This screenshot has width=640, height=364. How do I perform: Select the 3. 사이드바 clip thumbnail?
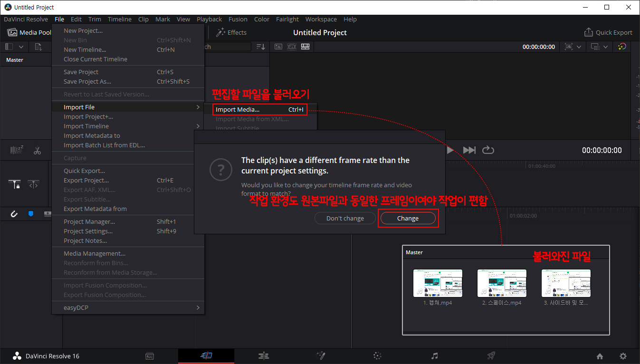[x=566, y=283]
